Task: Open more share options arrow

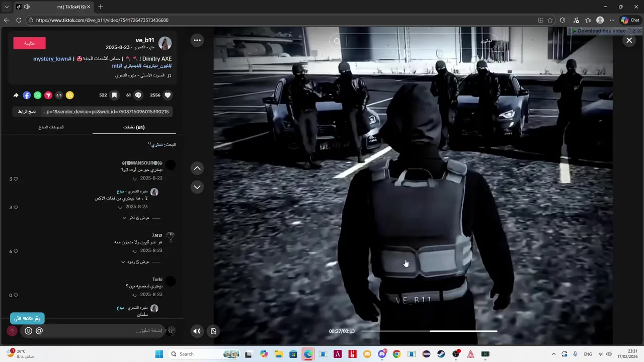Action: (16, 95)
